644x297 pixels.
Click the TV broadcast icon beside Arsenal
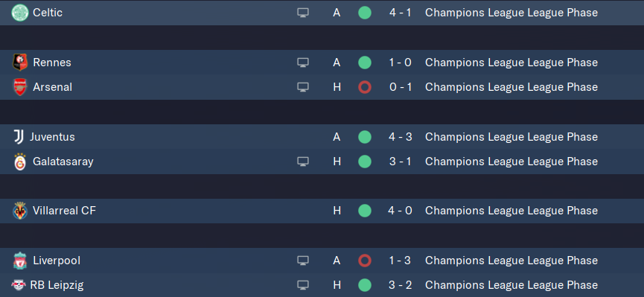pos(303,87)
